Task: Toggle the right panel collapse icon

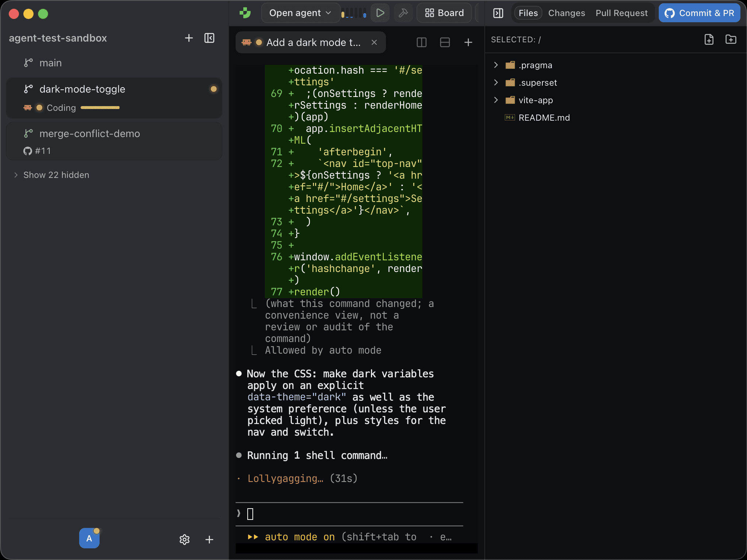Action: tap(498, 13)
